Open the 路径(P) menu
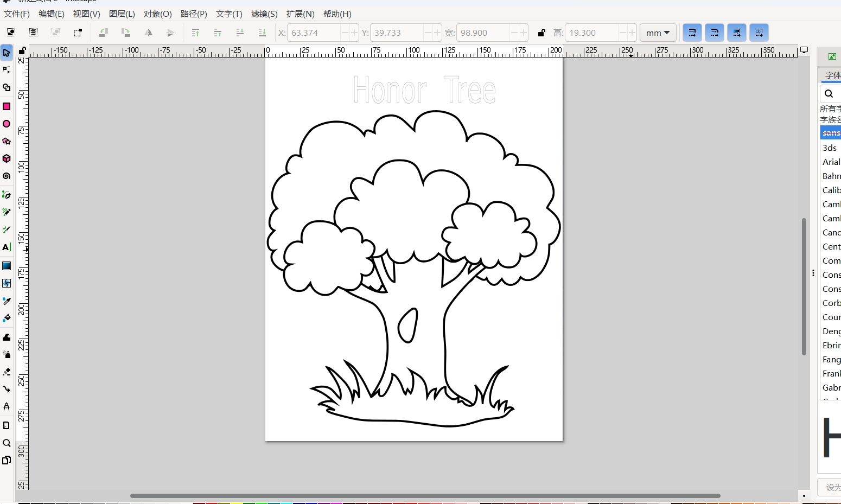Viewport: 841px width, 504px height. click(194, 14)
